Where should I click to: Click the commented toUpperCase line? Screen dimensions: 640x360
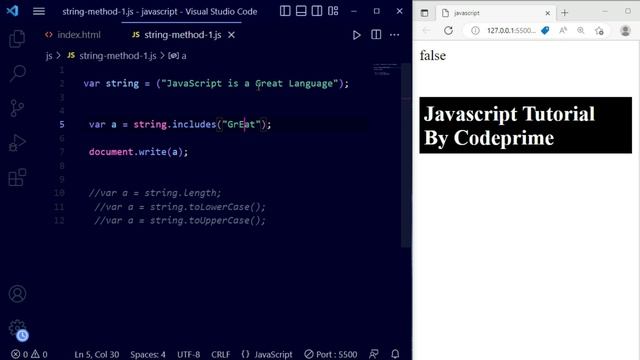(180, 220)
